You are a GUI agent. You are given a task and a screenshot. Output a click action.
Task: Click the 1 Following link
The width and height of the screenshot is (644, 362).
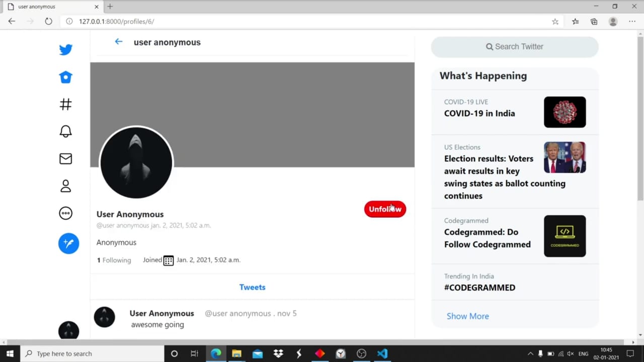coord(114,260)
